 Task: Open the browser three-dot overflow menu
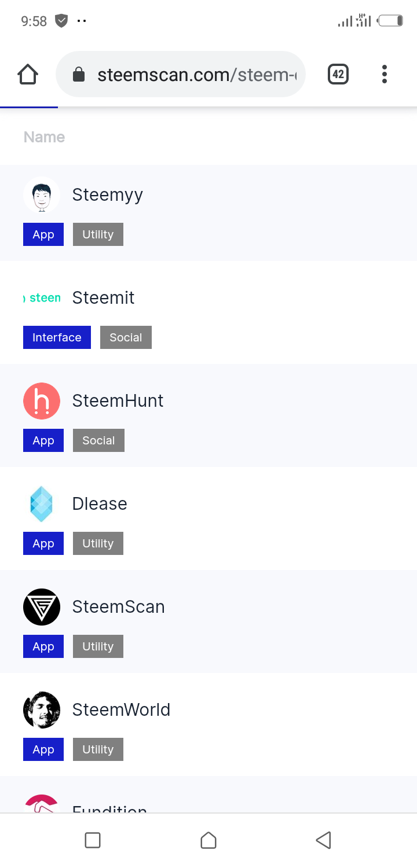(x=385, y=74)
